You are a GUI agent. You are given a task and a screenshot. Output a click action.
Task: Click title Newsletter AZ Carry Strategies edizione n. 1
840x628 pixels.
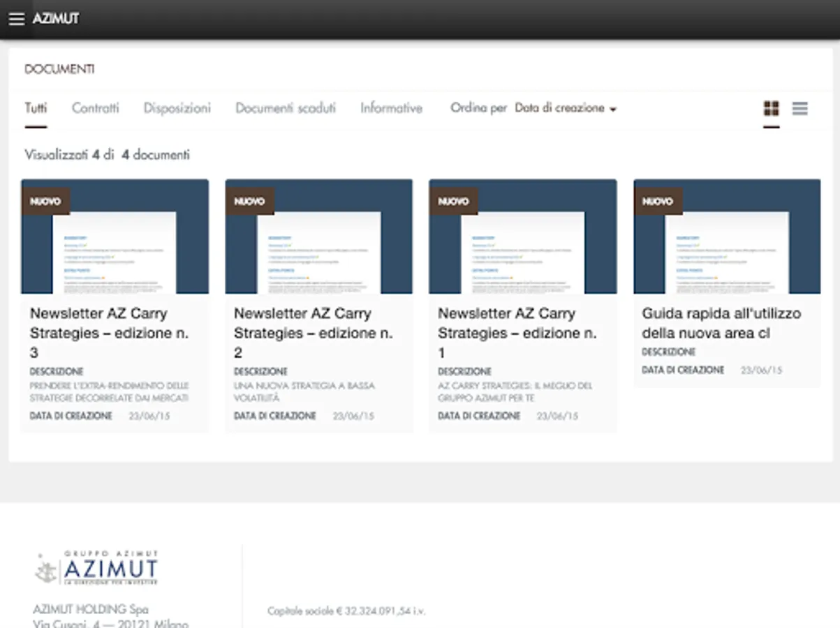point(517,333)
